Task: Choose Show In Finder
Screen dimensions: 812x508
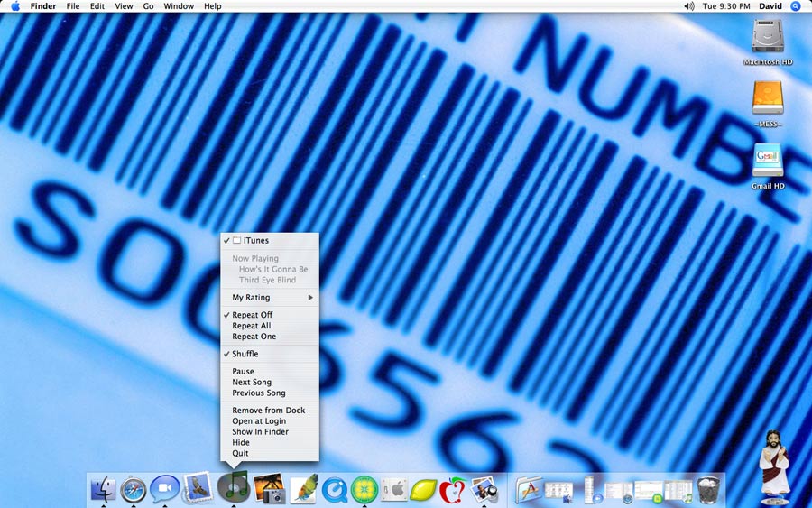Action: pyautogui.click(x=270, y=432)
